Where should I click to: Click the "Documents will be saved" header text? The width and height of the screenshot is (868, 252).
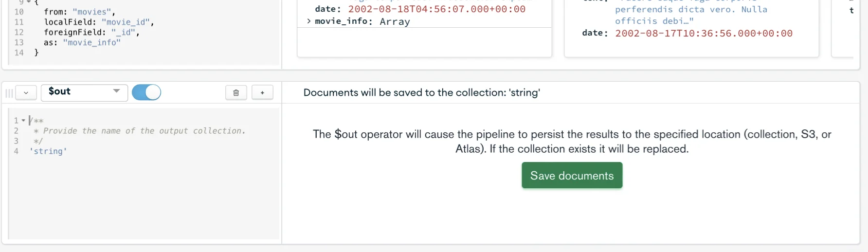[x=421, y=92]
